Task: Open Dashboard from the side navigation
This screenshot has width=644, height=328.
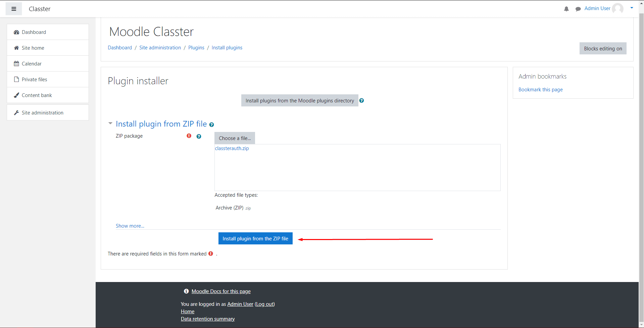Action: click(48, 32)
